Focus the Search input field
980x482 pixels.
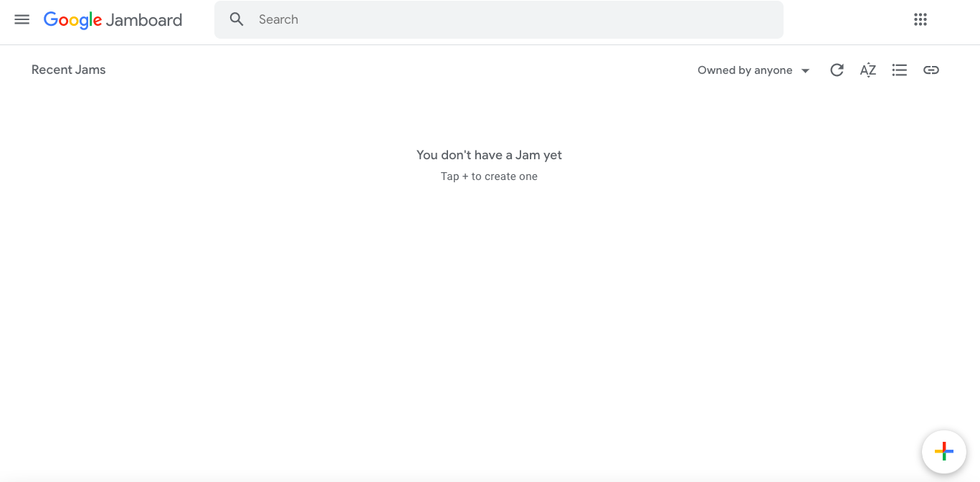498,19
